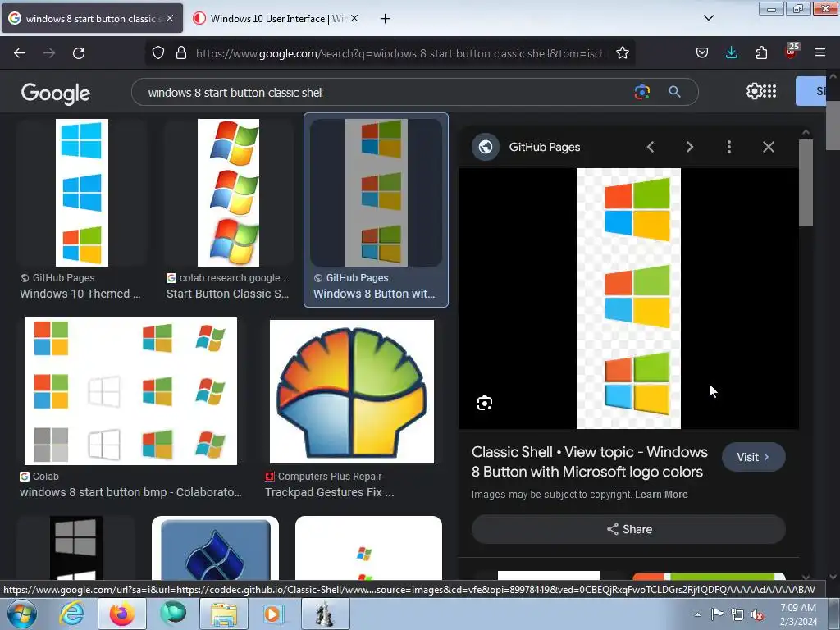
Task: Close the image preview panel
Action: (768, 147)
